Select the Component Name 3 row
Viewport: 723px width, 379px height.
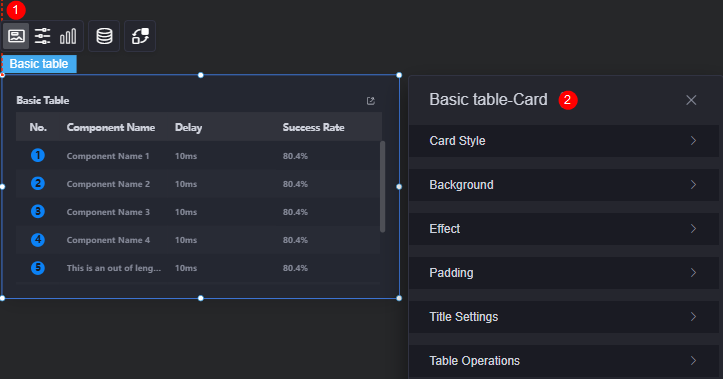coord(198,212)
